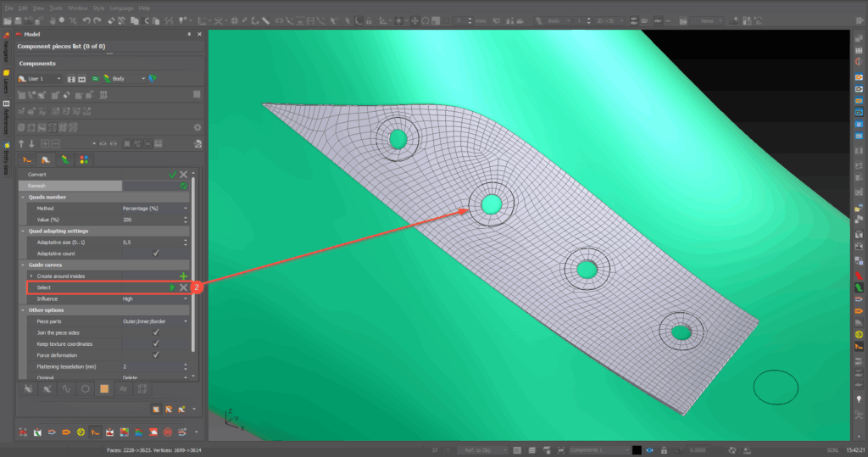Click the settings gear icon in Components panel
Viewport: 868px width, 457px height.
[197, 127]
